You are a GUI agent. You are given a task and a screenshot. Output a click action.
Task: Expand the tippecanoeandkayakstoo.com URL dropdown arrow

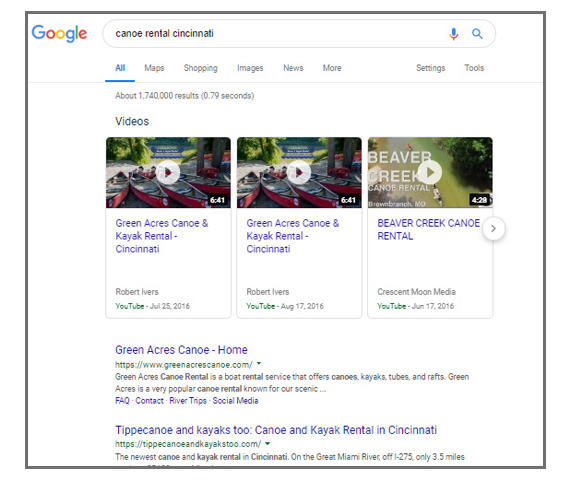tap(268, 443)
